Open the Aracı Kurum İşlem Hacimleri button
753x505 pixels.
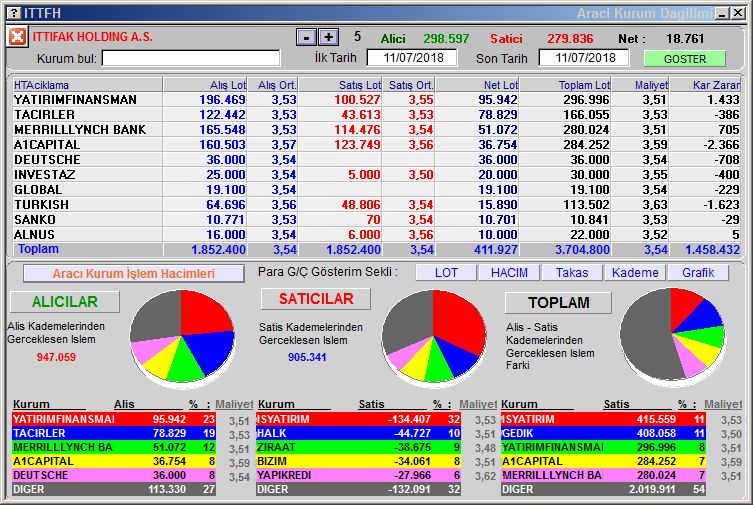coord(134,274)
